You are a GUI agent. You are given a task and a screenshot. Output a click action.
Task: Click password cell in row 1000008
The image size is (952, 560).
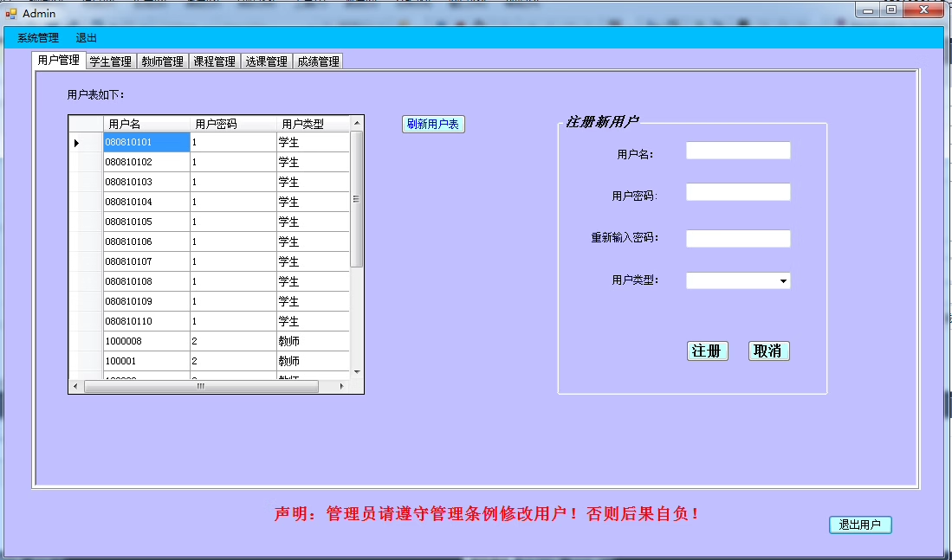click(233, 341)
